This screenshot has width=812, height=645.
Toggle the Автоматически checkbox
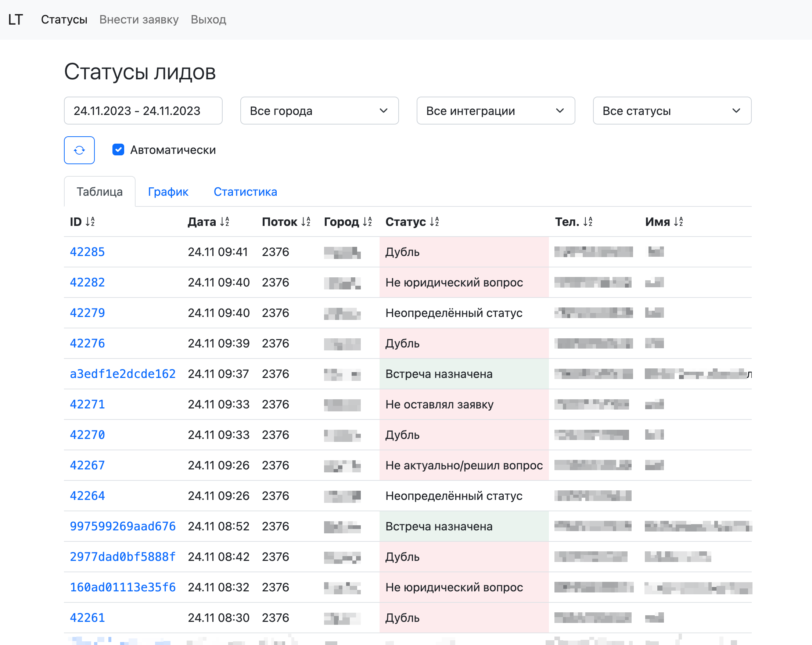pos(118,150)
